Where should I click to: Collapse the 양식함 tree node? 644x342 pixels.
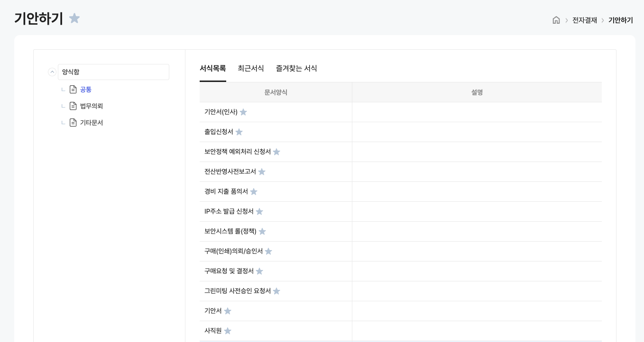pyautogui.click(x=52, y=72)
